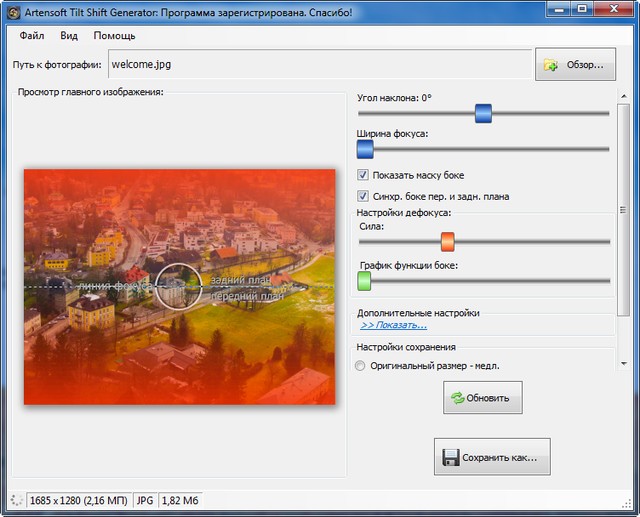
Task: Open the Помощь menu
Action: coord(114,36)
